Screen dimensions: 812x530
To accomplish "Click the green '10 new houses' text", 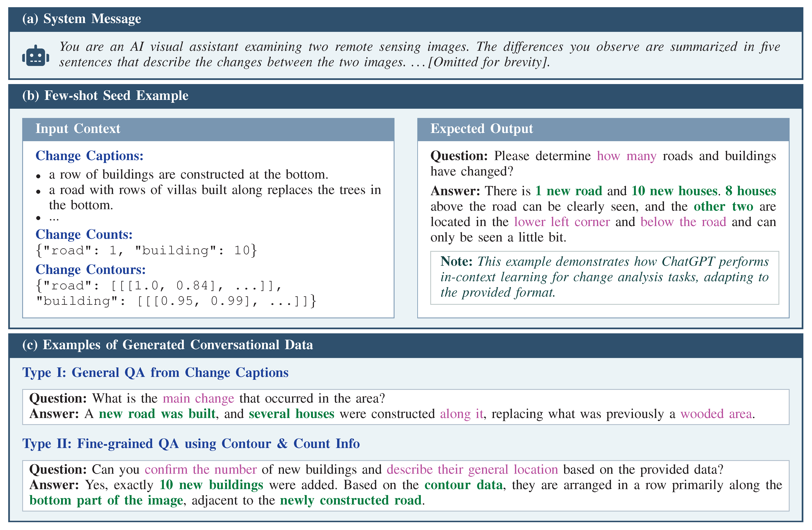I will pos(674,191).
